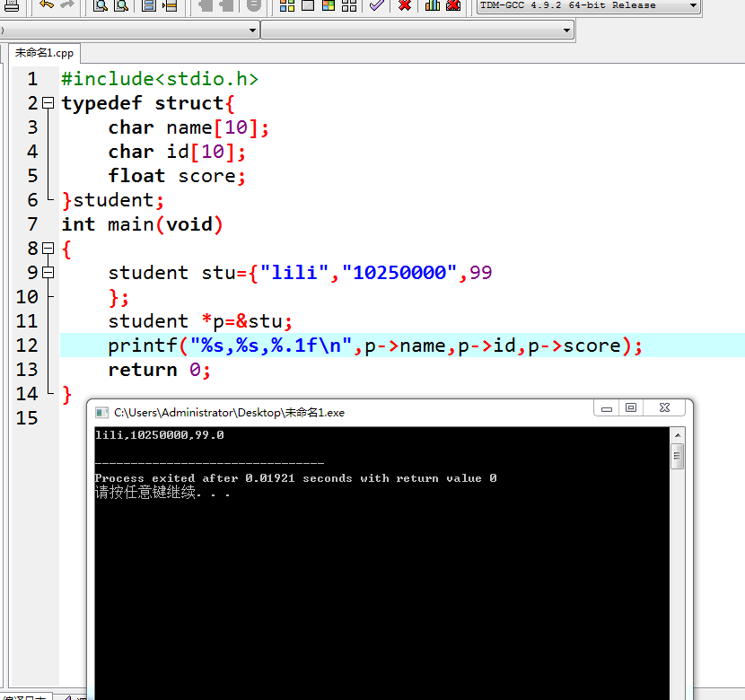Click the '}student;' line
Image resolution: width=745 pixels, height=700 pixels.
pyautogui.click(x=112, y=200)
